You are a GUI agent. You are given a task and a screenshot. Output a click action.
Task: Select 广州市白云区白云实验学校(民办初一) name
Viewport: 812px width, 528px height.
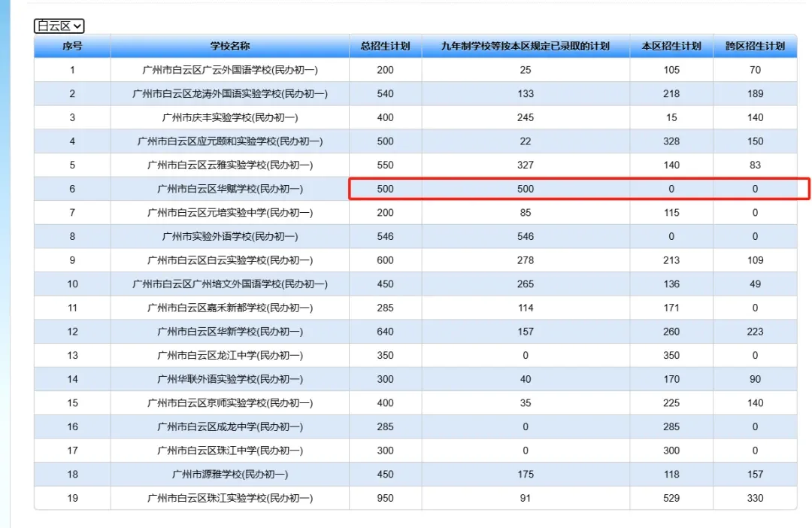pyautogui.click(x=230, y=261)
